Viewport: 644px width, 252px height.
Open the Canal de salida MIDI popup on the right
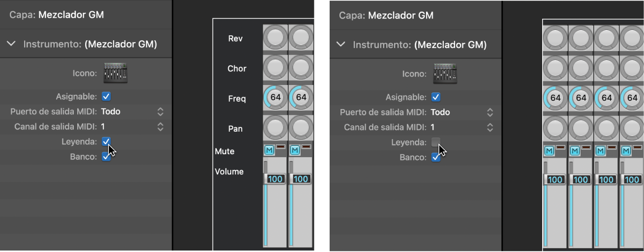490,127
